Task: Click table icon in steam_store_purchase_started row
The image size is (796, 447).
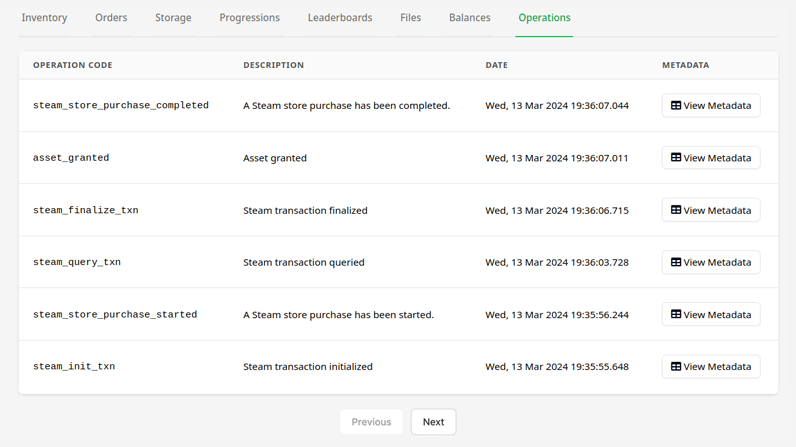Action: [x=676, y=315]
